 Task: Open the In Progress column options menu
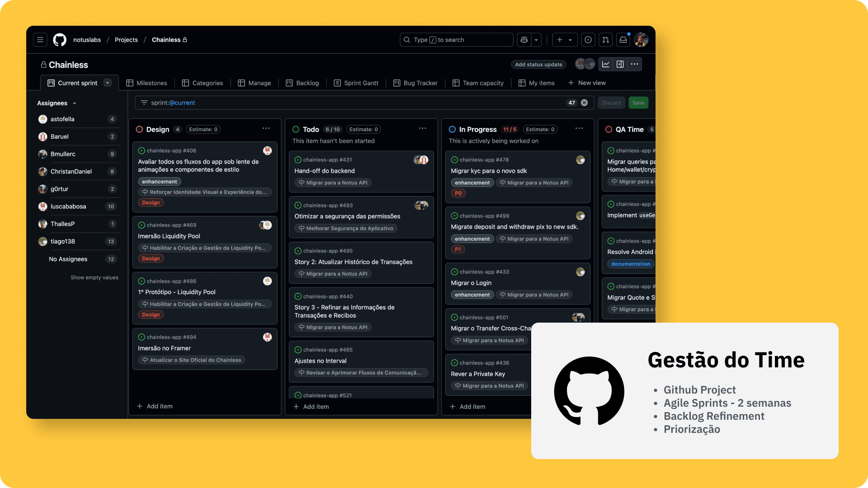[x=579, y=129]
